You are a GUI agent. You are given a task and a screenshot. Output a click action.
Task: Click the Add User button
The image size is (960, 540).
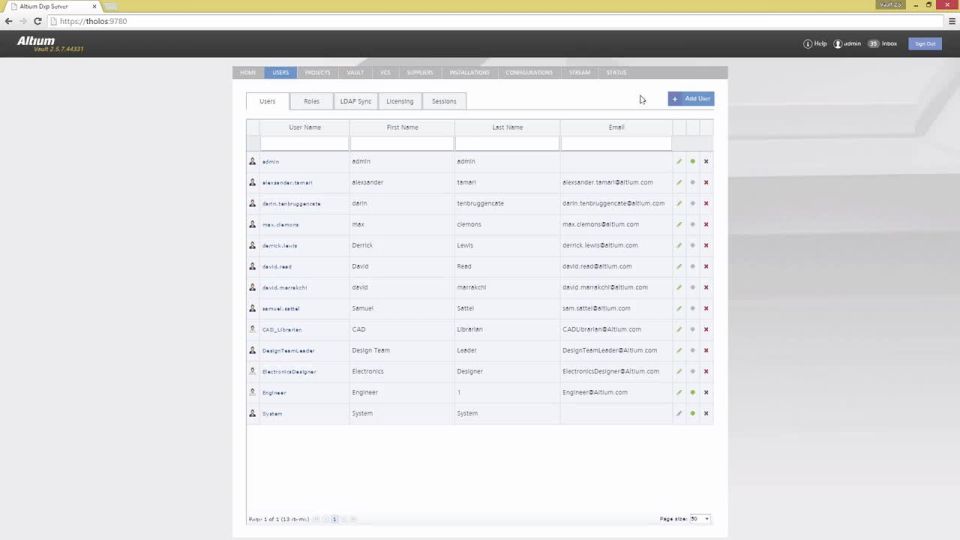691,99
